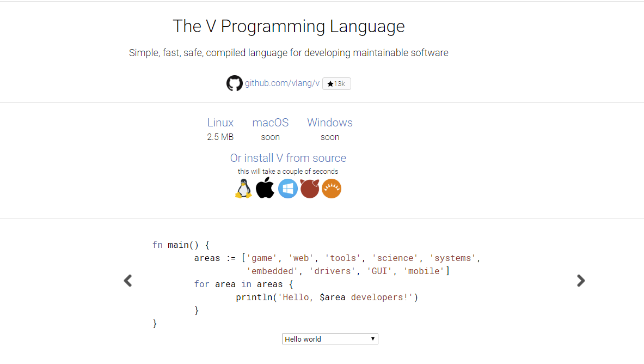Click the "'embedded', 'drivers', 'GUI', 'mobile'" code line

click(348, 271)
